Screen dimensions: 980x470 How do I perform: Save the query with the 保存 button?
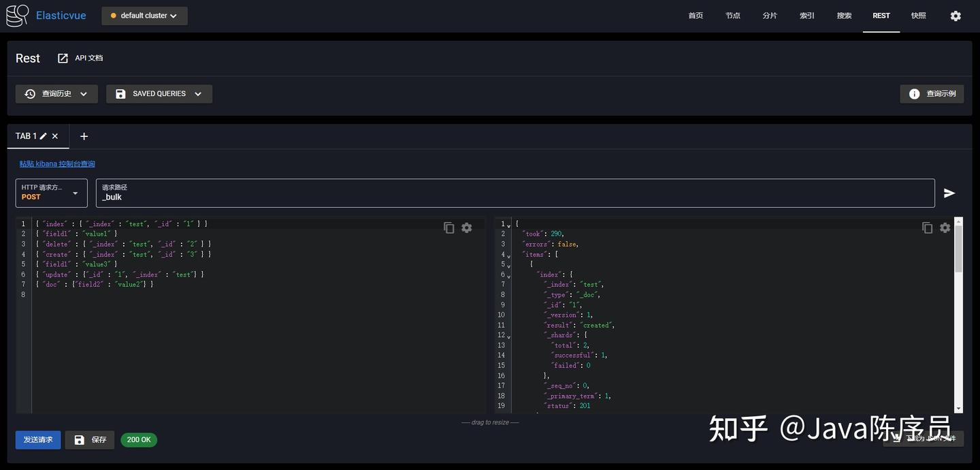(89, 439)
